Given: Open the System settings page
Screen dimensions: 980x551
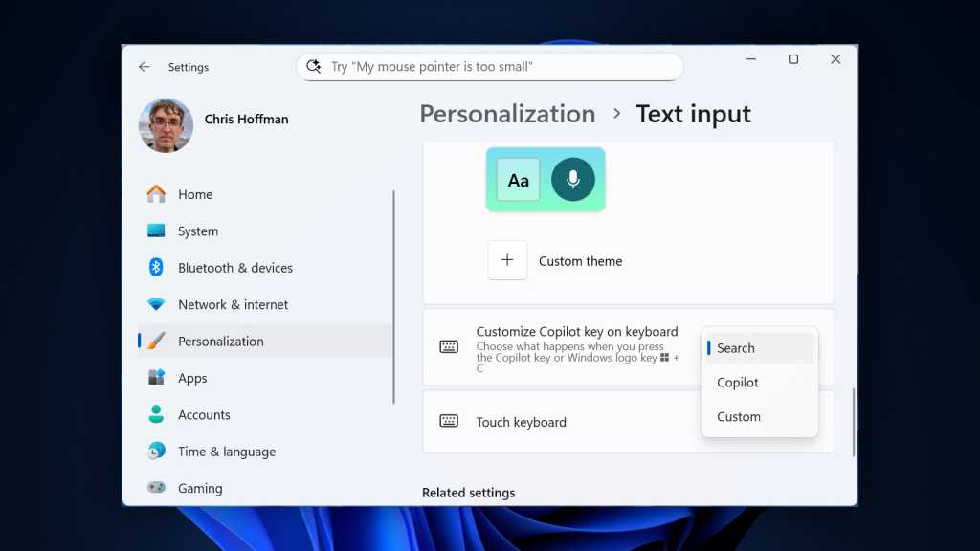Looking at the screenshot, I should [198, 231].
